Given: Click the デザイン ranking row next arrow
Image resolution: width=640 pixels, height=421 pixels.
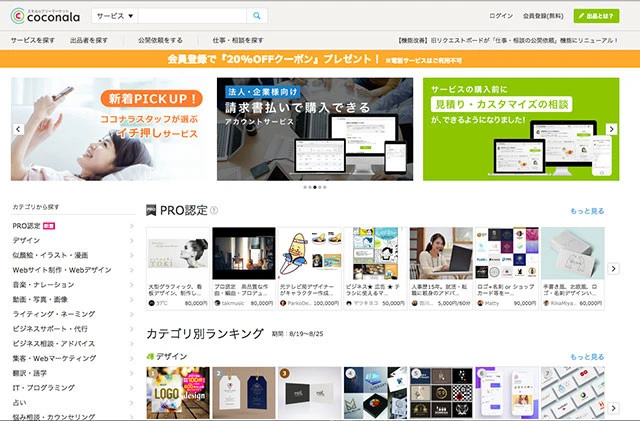Looking at the screenshot, I should point(613,408).
